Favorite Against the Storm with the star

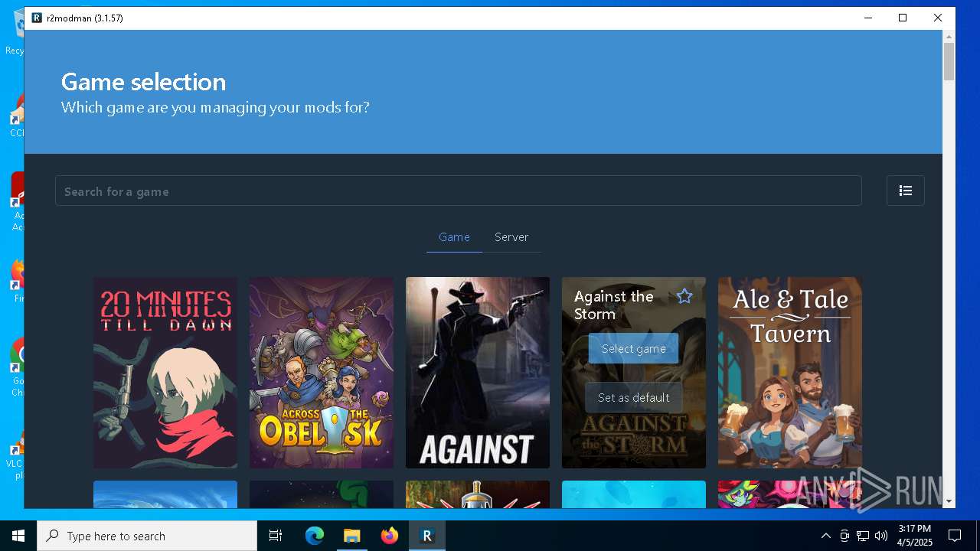684,296
